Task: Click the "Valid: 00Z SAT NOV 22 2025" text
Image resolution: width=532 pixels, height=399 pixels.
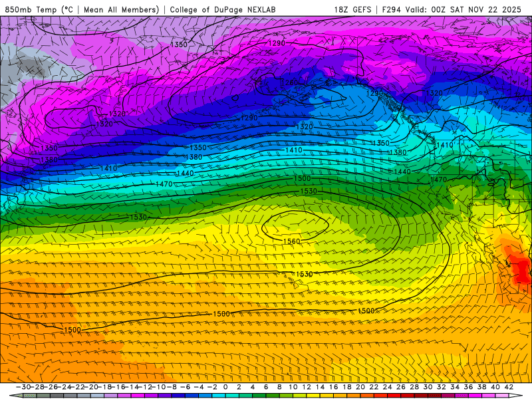Action: (x=463, y=10)
